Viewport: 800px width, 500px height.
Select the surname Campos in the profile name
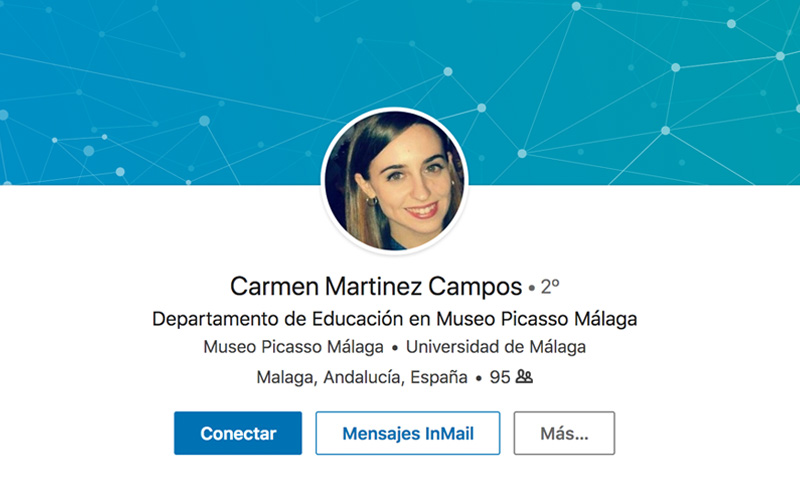pos(475,286)
